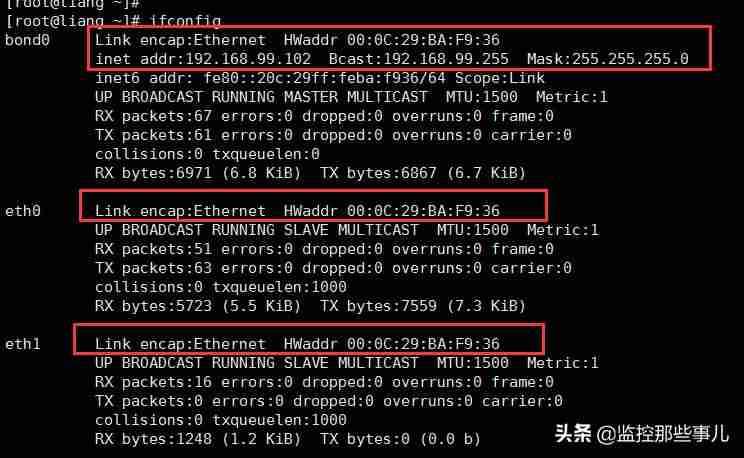
Task: Click bond0 RX bytes:6971 text
Action: point(153,173)
